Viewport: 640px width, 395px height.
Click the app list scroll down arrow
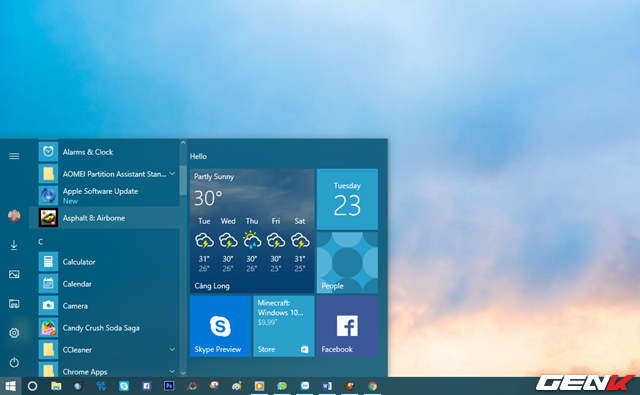point(183,373)
